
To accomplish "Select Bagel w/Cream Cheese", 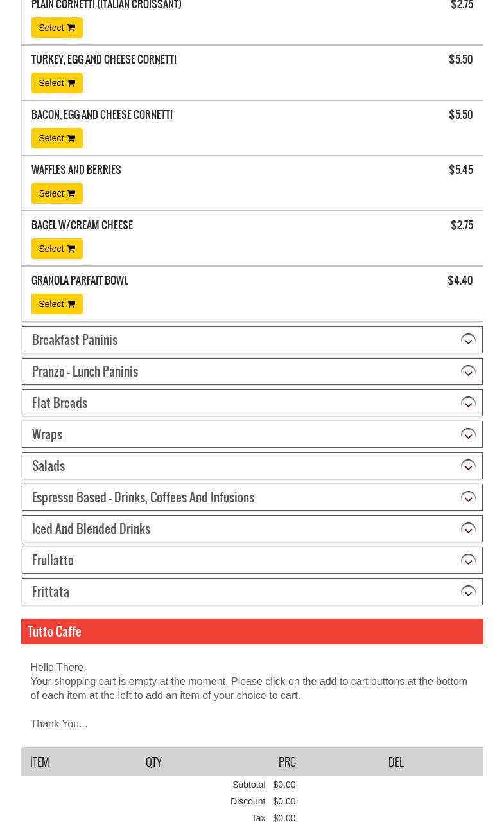I will coord(56,249).
